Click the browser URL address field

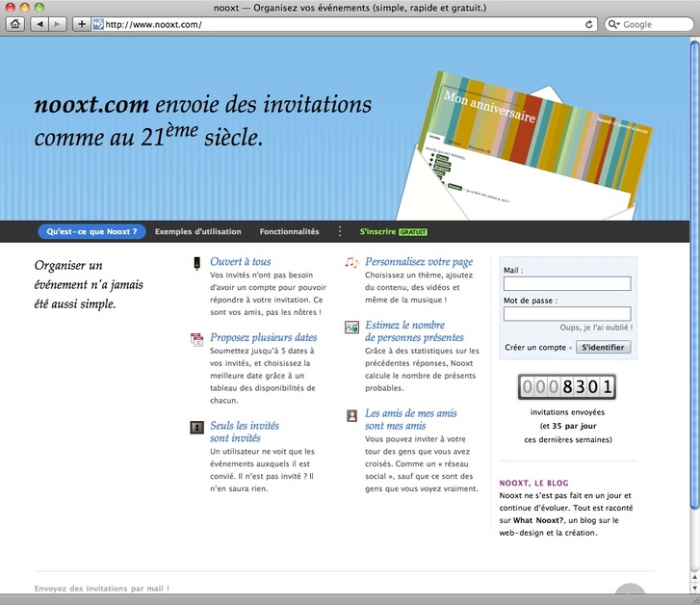point(344,25)
